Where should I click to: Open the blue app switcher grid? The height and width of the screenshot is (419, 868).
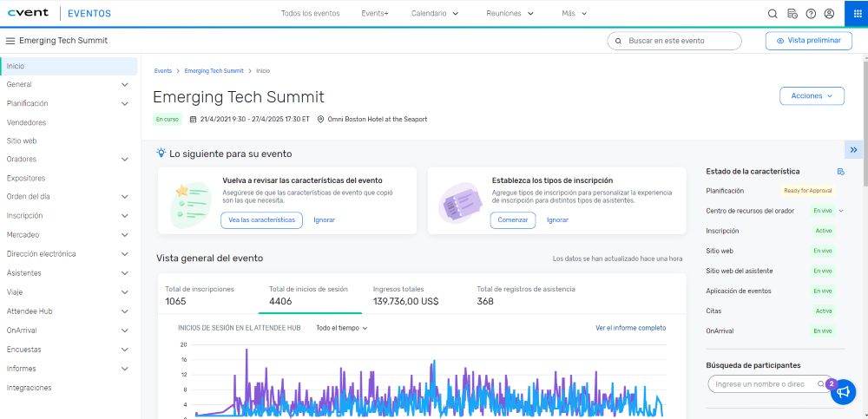click(x=852, y=14)
